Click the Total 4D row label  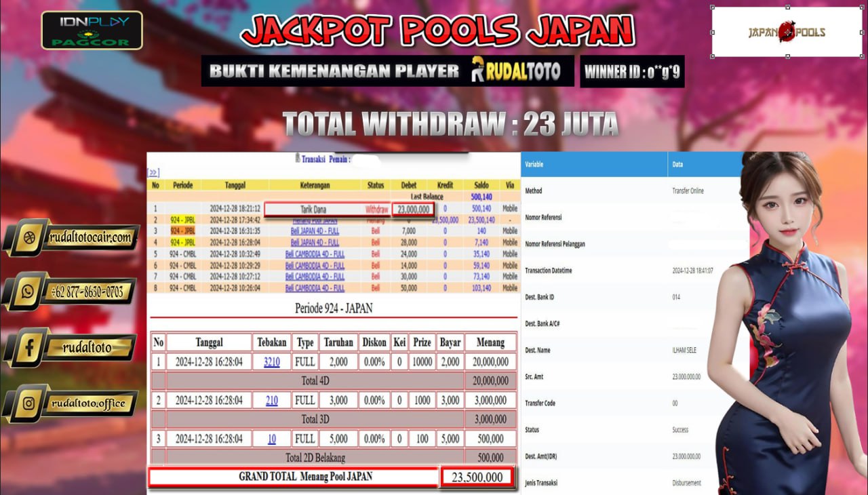pyautogui.click(x=315, y=381)
